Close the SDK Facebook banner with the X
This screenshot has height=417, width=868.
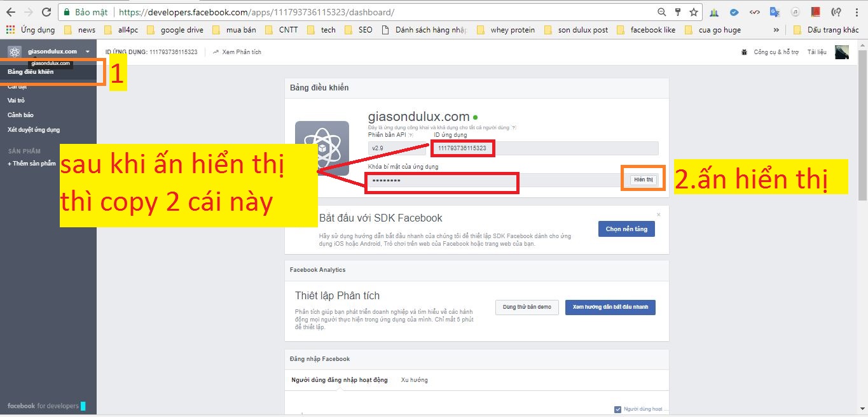coord(659,215)
